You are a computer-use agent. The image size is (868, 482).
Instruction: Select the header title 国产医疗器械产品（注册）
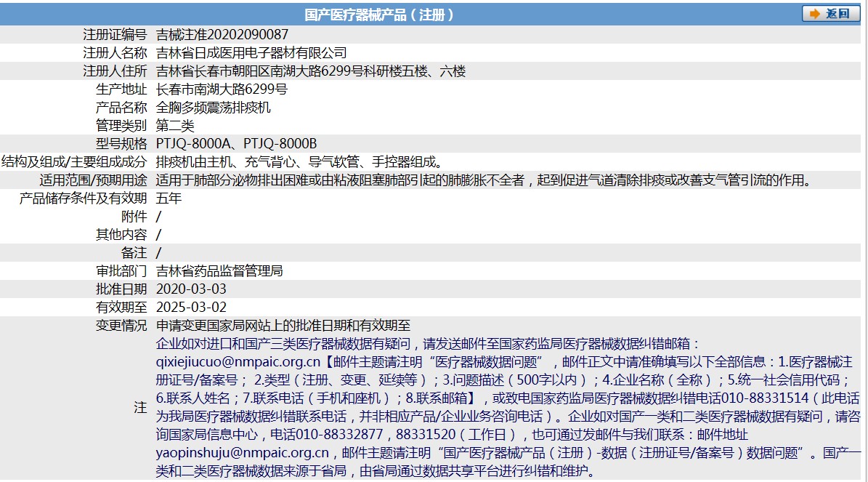click(379, 15)
